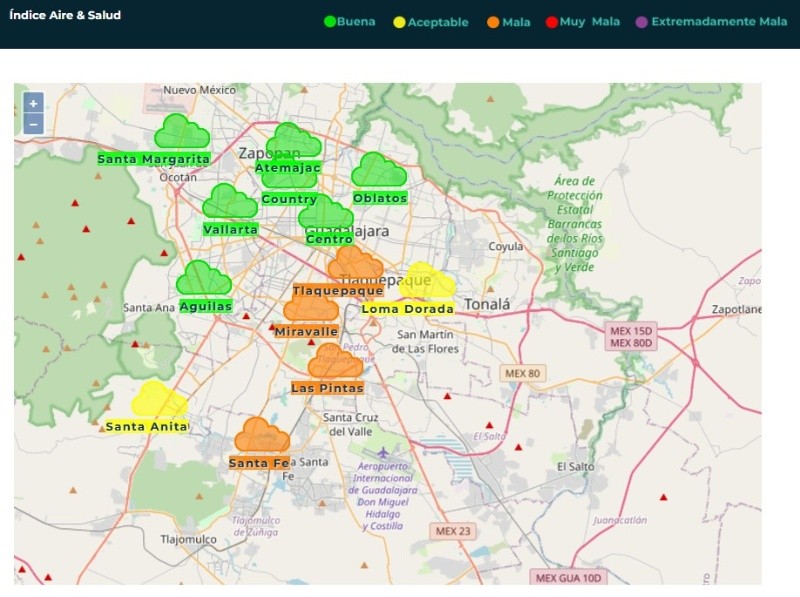Select the Centro green cloud marker
This screenshot has height=597, width=800.
coord(326,214)
